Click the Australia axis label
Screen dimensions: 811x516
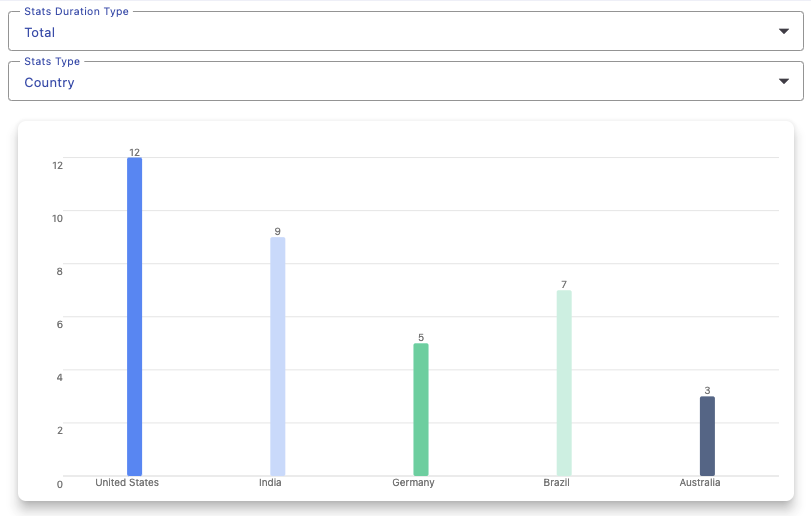699,483
